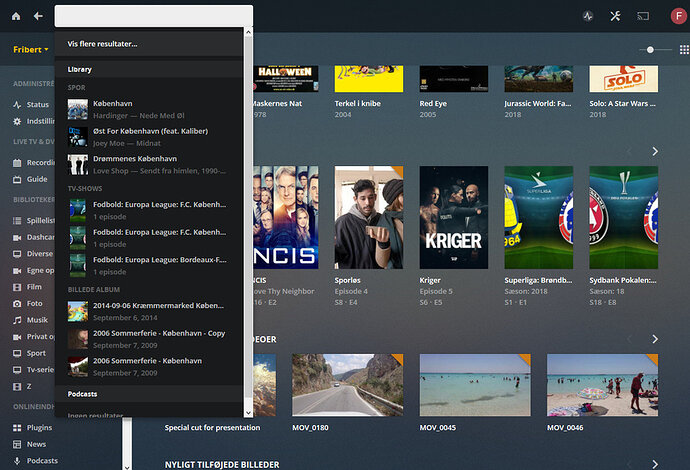Click the cast to device icon
Viewport: 690px width, 470px height.
643,16
